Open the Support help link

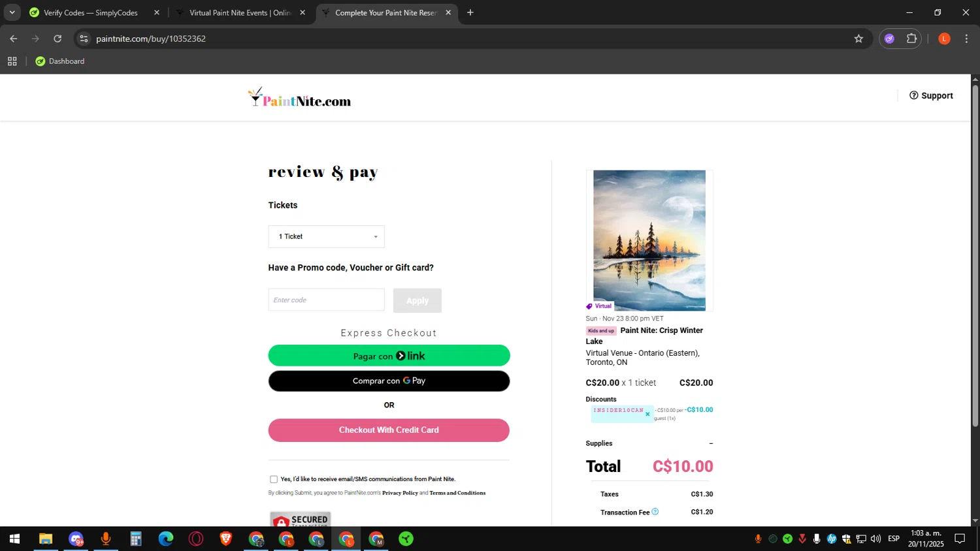pyautogui.click(x=931, y=95)
